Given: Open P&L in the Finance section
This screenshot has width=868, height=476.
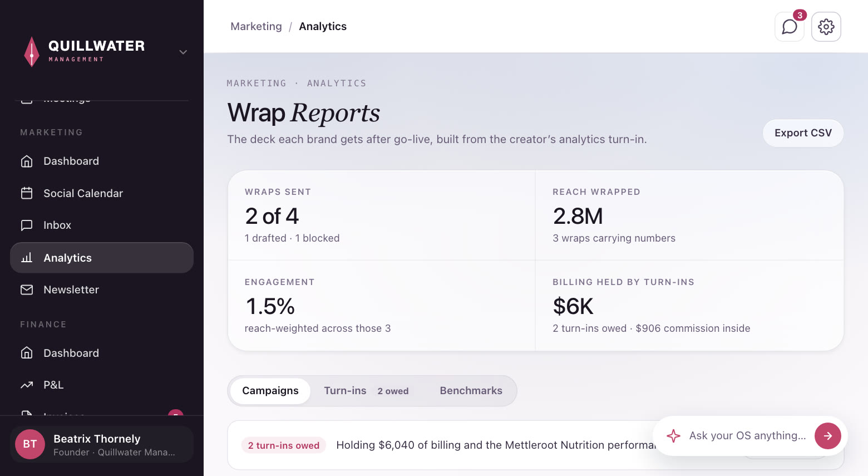Looking at the screenshot, I should coord(102,385).
